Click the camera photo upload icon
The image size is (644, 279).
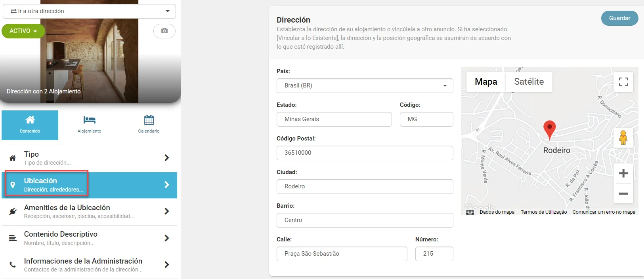tap(164, 31)
